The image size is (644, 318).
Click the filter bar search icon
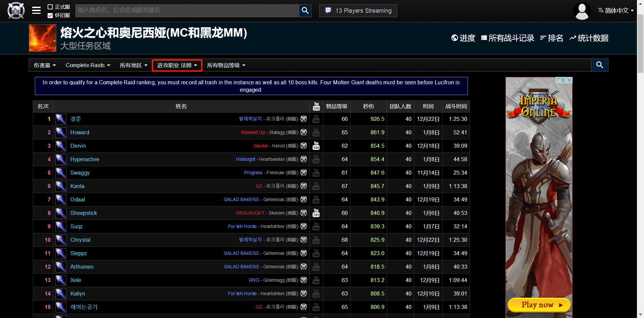tap(599, 65)
